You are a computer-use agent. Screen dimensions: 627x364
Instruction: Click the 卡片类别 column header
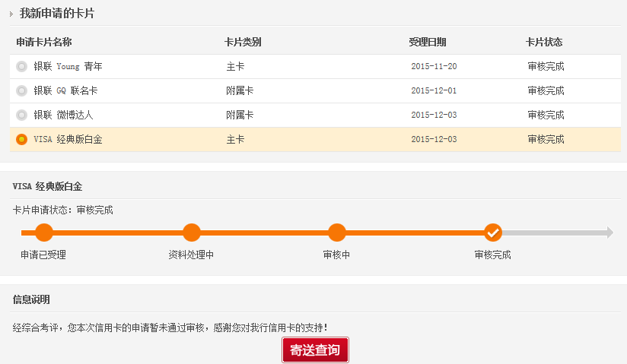[x=243, y=42]
